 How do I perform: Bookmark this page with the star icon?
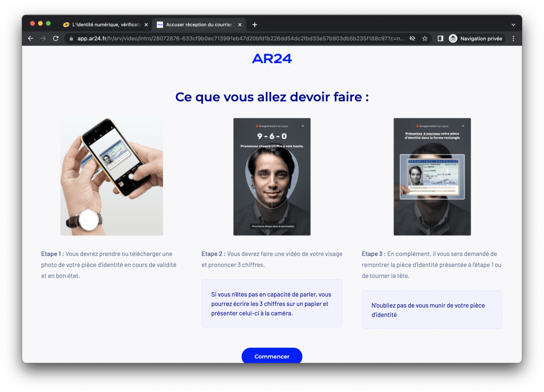click(x=424, y=38)
